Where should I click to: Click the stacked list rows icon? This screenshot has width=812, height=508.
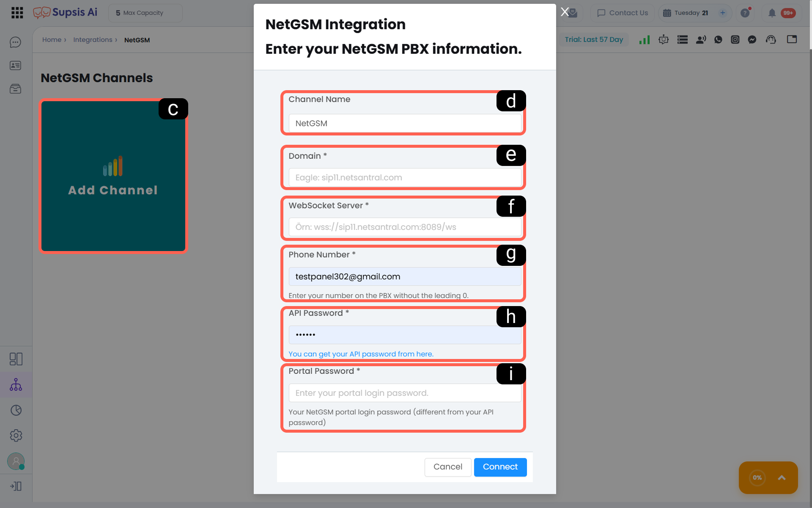683,40
